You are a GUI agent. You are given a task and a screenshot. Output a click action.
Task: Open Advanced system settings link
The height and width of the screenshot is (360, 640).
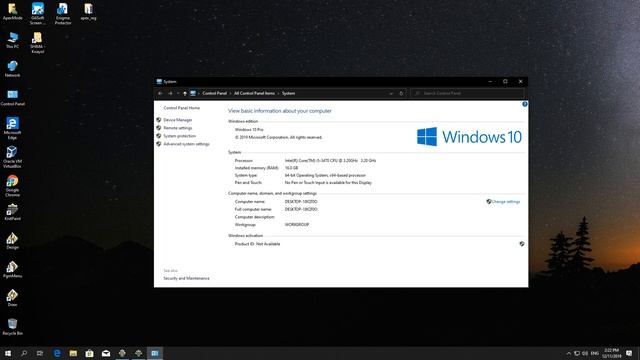[x=186, y=144]
